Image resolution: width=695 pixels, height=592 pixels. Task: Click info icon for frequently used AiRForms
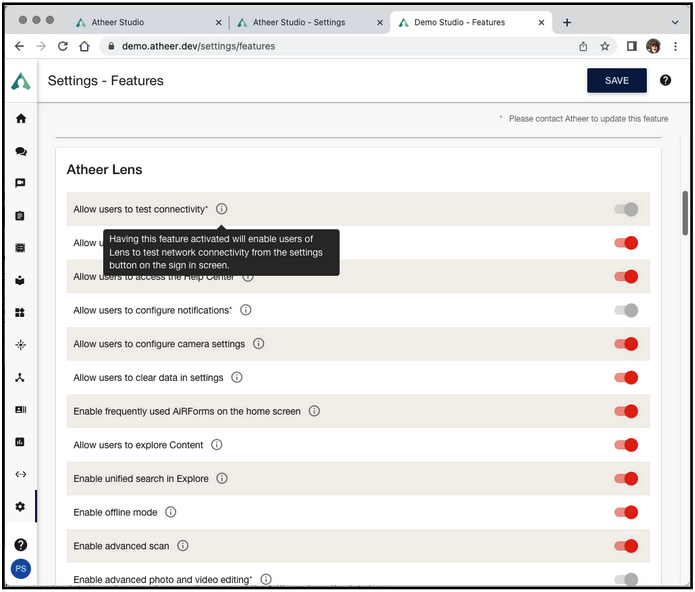tap(314, 411)
